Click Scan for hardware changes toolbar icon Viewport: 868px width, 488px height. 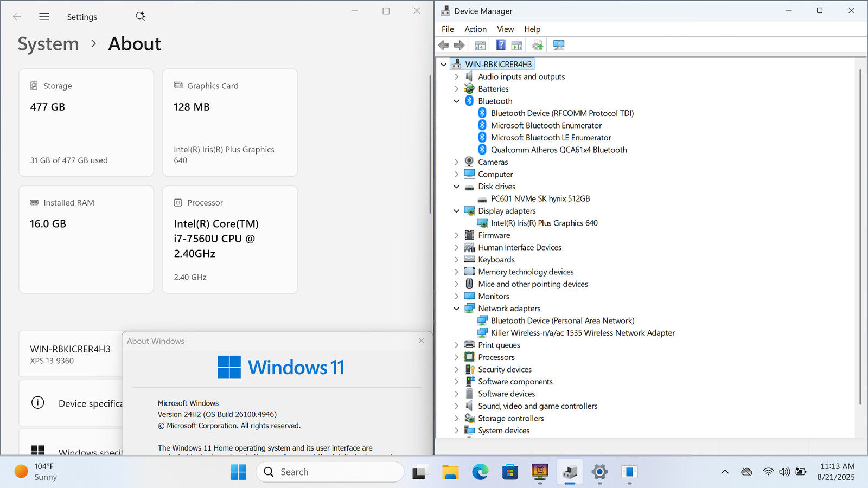coord(559,45)
